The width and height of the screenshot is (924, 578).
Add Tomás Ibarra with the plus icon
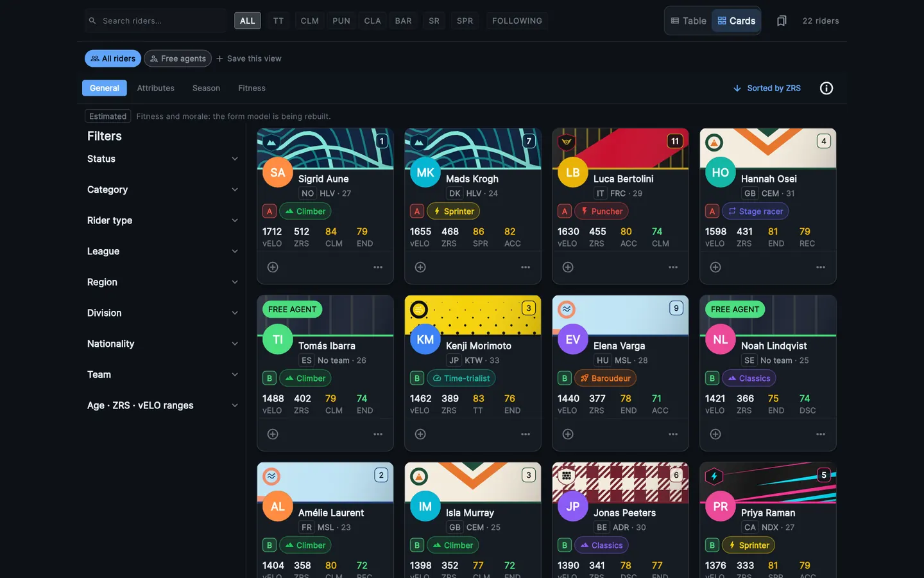pyautogui.click(x=273, y=434)
